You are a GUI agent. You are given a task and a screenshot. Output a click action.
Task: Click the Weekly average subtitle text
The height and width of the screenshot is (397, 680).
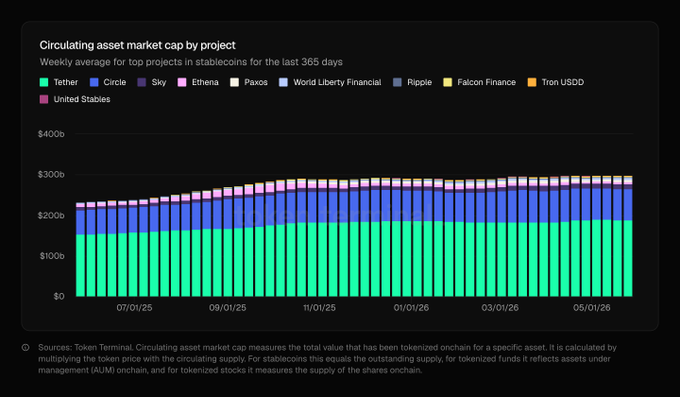click(x=191, y=62)
